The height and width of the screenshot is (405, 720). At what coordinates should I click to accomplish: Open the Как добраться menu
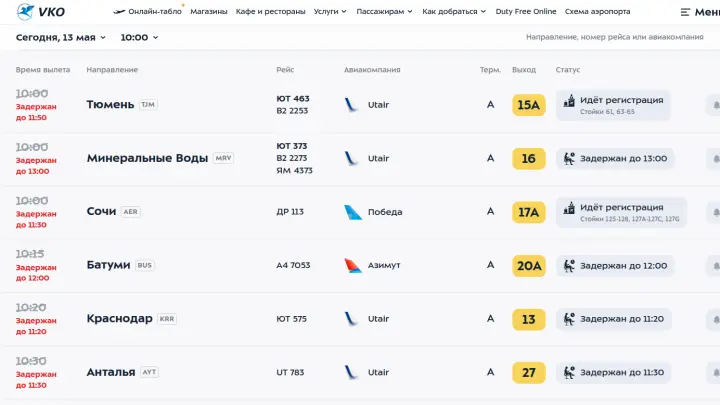click(x=454, y=11)
